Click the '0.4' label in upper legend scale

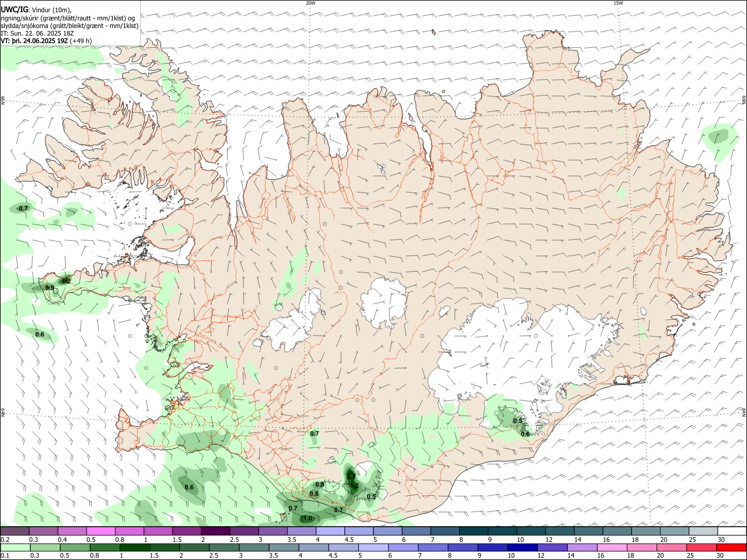point(62,540)
